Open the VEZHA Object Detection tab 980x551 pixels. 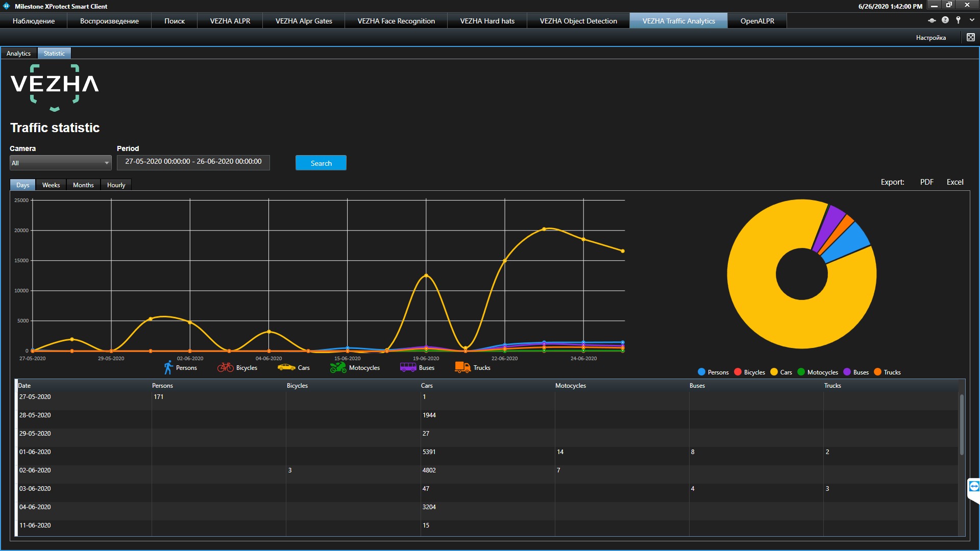click(578, 21)
